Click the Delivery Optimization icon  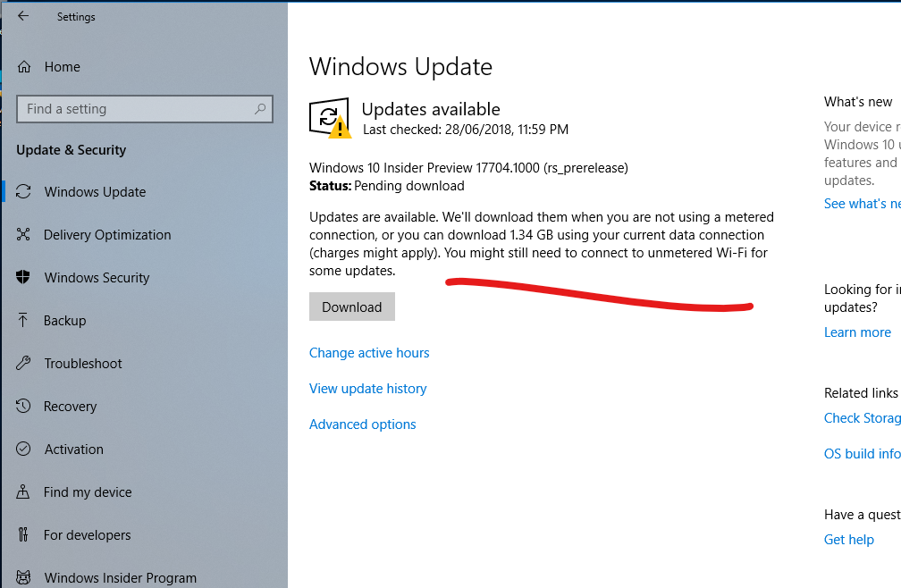(x=23, y=234)
